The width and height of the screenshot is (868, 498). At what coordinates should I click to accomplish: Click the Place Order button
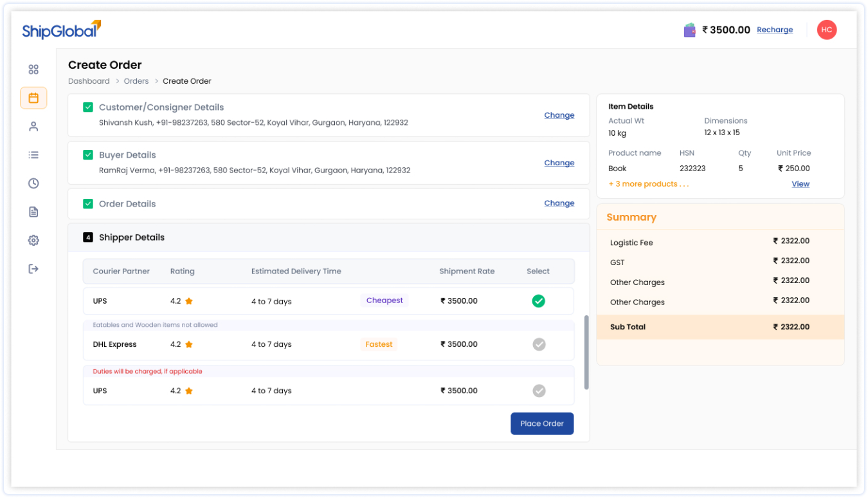[x=542, y=423]
